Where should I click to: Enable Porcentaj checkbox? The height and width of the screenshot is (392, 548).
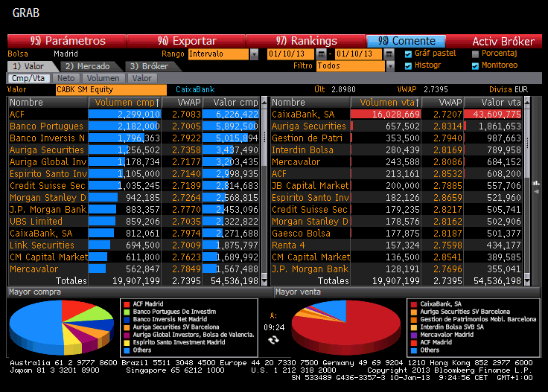[x=475, y=54]
